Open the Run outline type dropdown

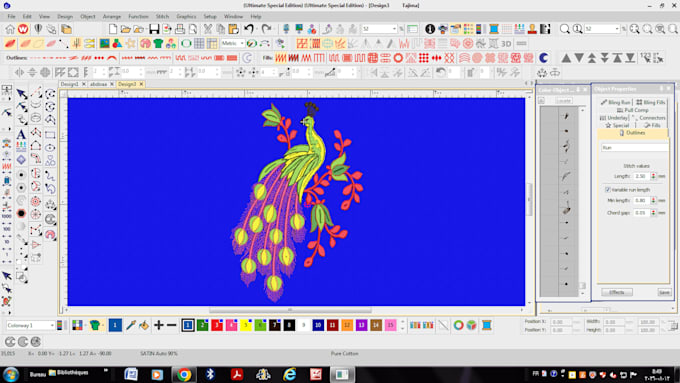click(x=634, y=148)
